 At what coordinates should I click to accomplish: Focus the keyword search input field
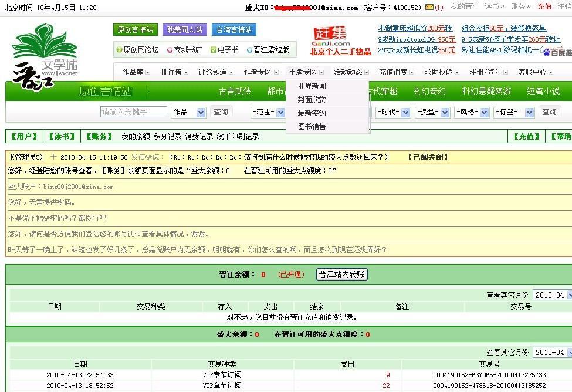coord(134,111)
